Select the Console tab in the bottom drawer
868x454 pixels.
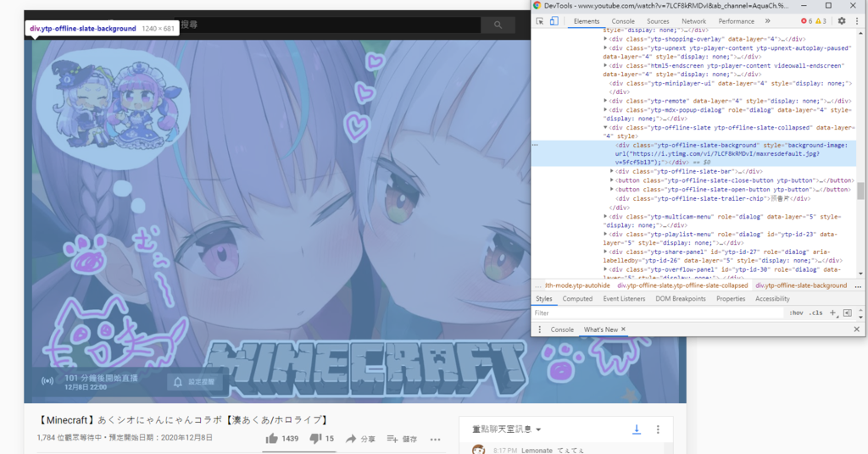[562, 329]
